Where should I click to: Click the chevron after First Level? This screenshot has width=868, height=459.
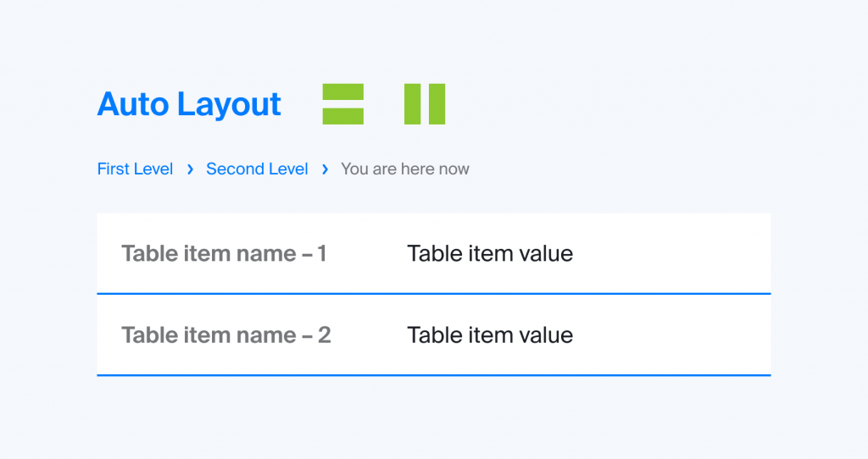point(190,169)
